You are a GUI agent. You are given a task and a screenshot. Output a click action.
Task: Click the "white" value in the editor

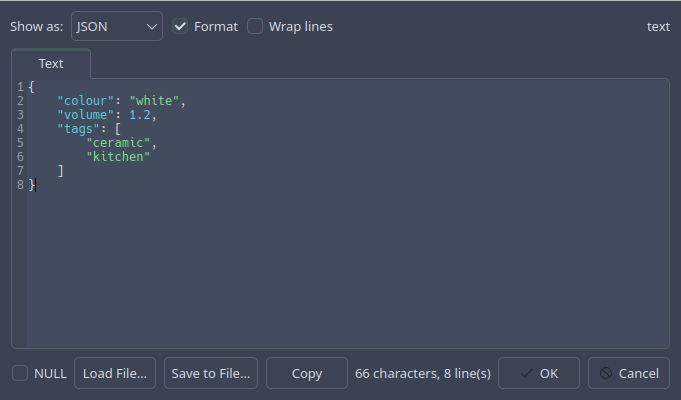(154, 101)
